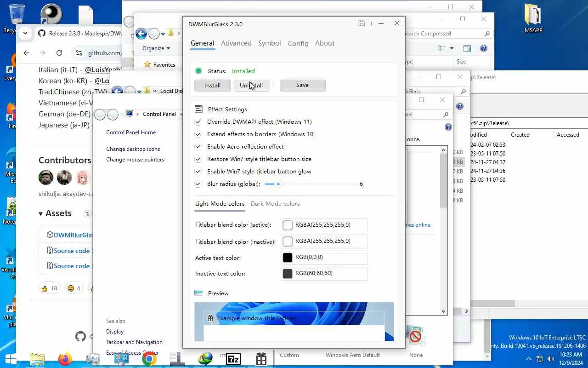Open Internet Download Manager globe icon on taskbar
588x368 pixels.
[205, 358]
